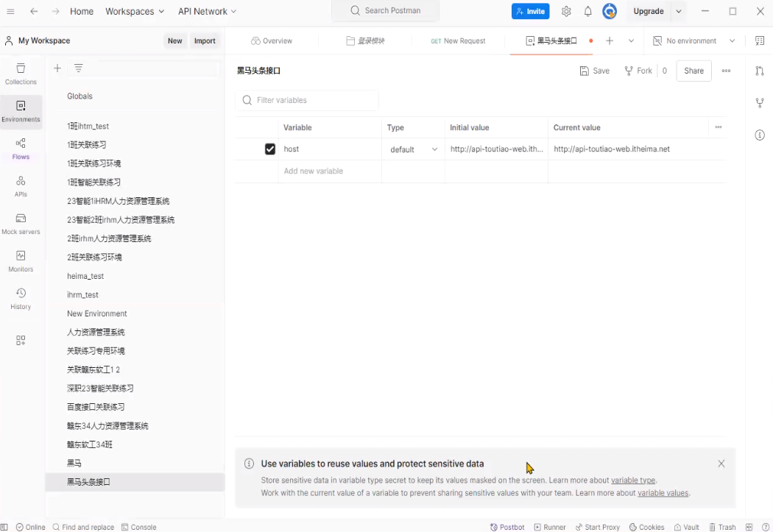Go forward with the right arrow
773x532 pixels.
56,11
